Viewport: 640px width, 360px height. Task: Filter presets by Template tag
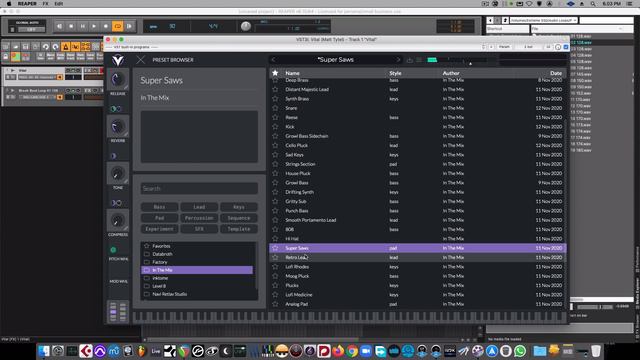(x=239, y=229)
